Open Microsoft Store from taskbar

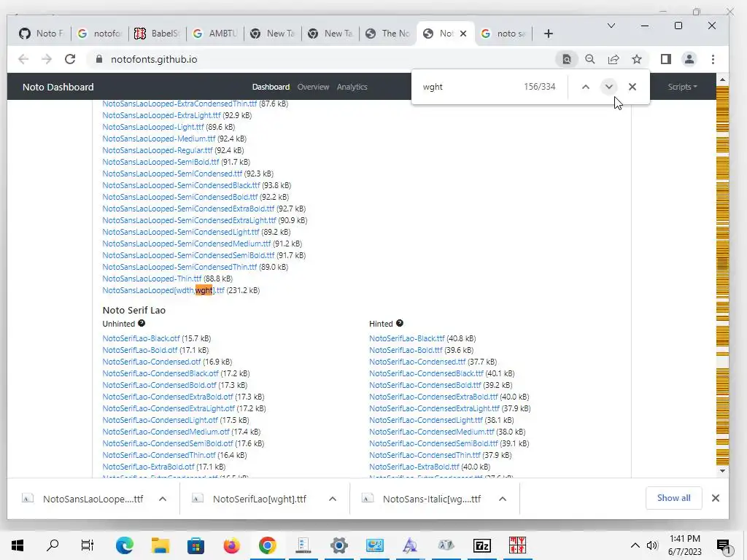coord(196,545)
